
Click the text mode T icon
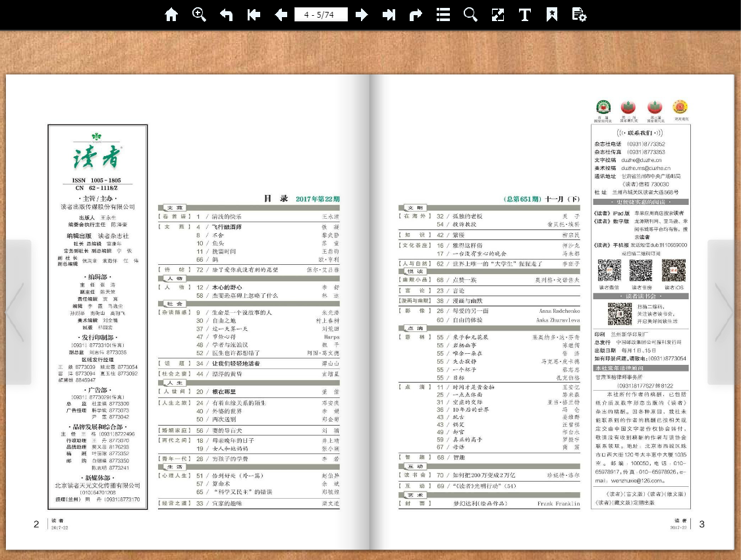pyautogui.click(x=524, y=14)
